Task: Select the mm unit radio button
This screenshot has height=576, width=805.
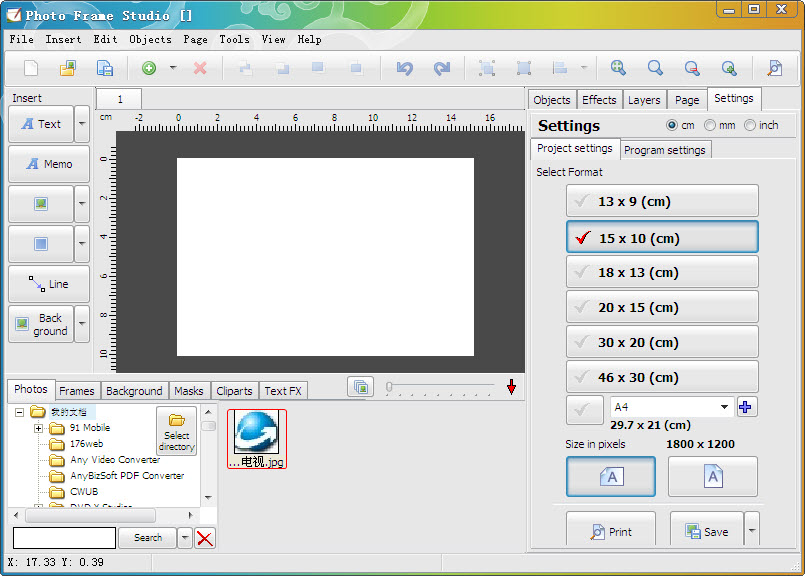Action: pyautogui.click(x=710, y=125)
